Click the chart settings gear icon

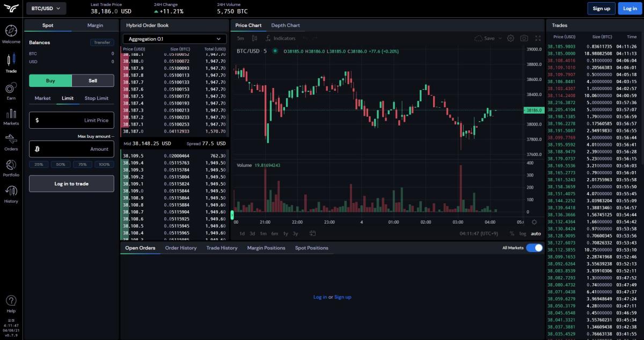[x=510, y=39]
